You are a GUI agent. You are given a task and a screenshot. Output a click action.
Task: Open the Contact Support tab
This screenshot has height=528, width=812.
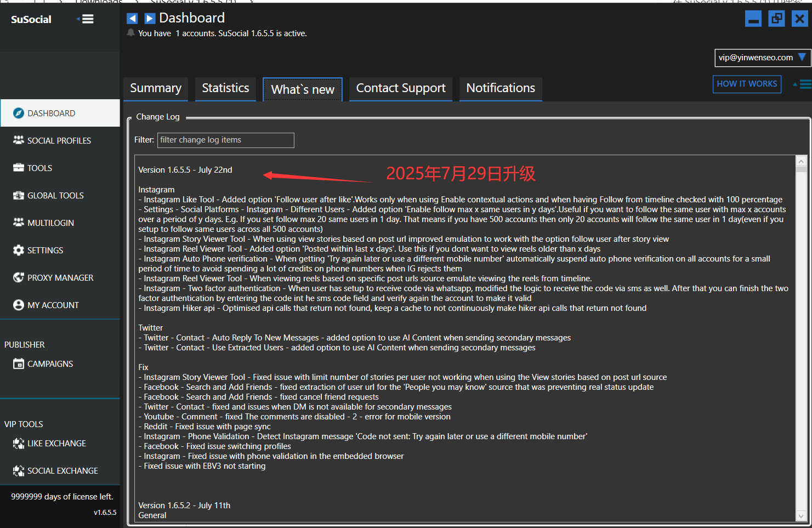point(401,89)
